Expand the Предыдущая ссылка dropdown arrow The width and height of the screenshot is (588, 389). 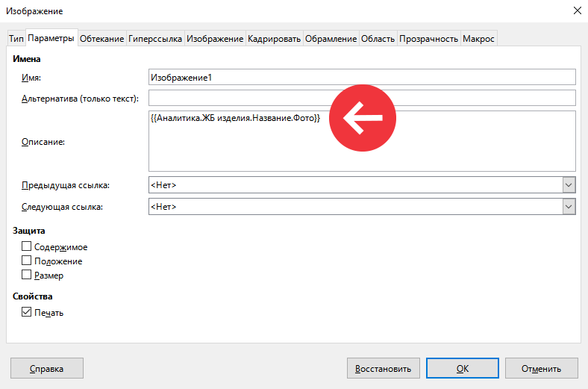point(569,185)
